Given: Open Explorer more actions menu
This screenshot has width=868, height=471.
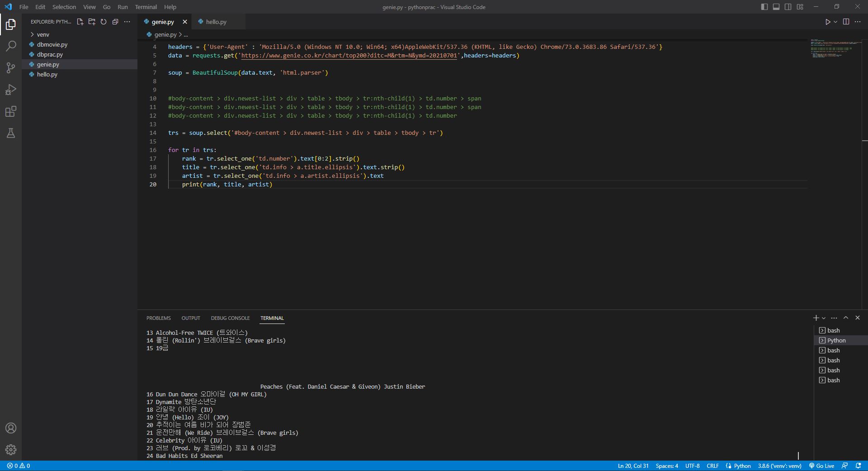Looking at the screenshot, I should [127, 22].
